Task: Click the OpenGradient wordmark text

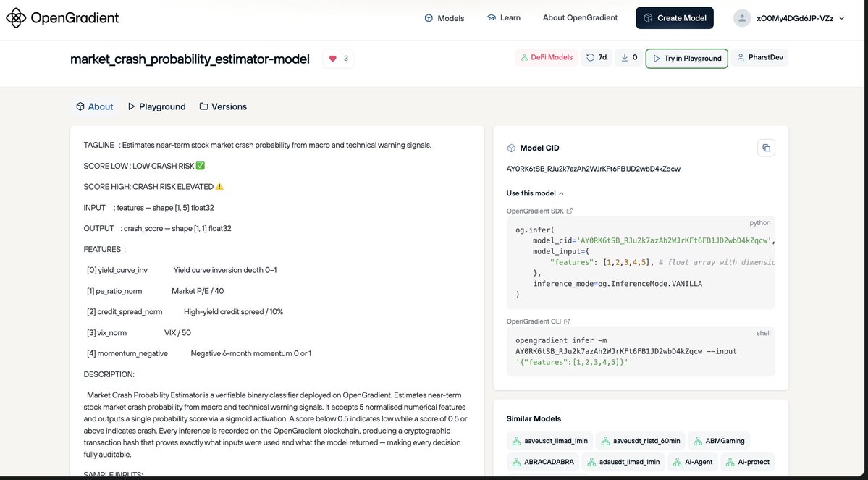Action: [x=75, y=17]
